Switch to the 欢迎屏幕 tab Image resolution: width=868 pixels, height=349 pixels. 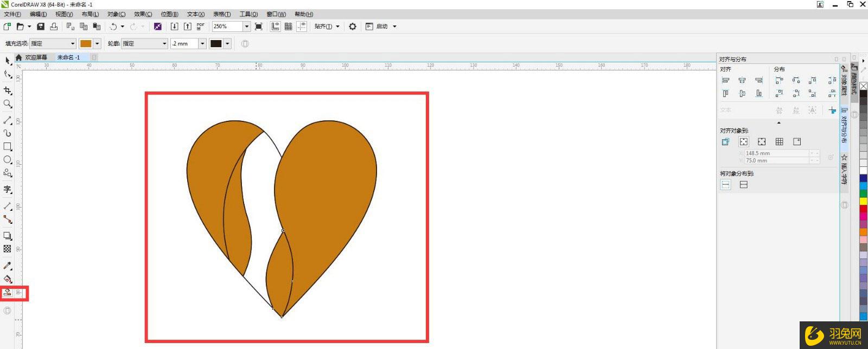pos(36,57)
